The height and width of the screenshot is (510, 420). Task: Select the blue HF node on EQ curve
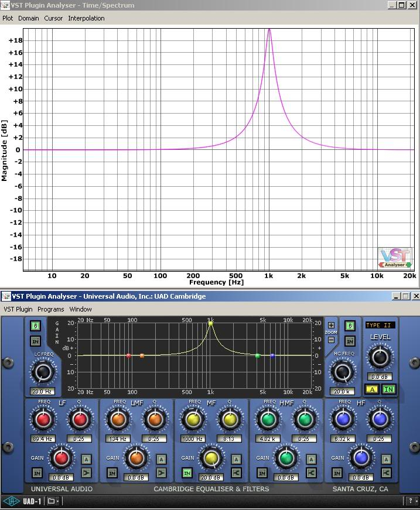tap(272, 355)
